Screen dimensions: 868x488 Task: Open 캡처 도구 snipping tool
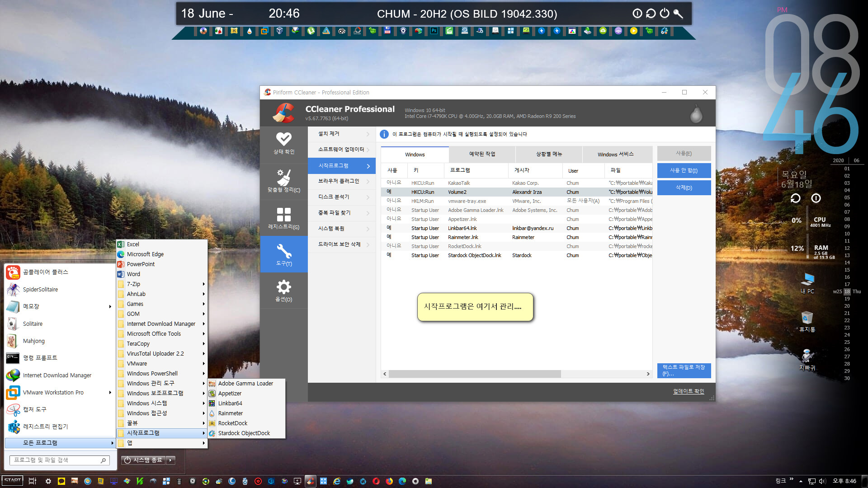tap(59, 409)
